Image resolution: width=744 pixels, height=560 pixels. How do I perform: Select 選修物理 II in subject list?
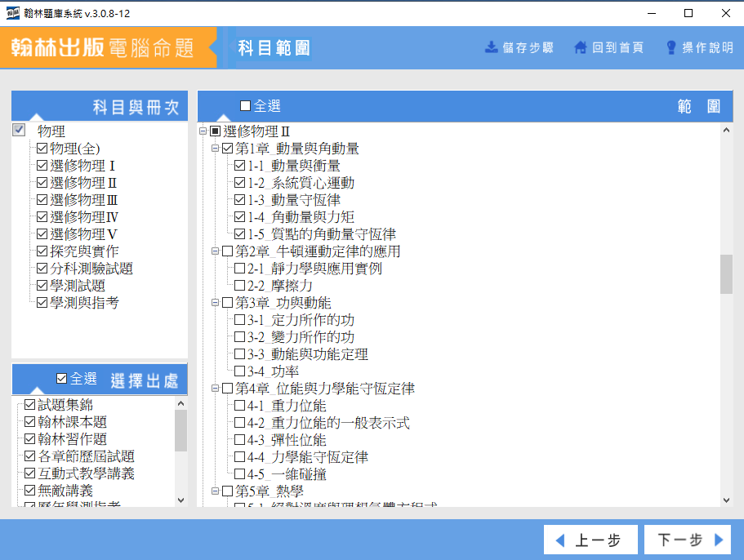click(83, 183)
